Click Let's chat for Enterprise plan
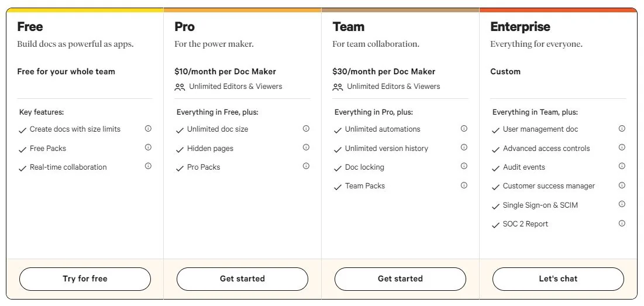644x306 pixels. tap(558, 279)
